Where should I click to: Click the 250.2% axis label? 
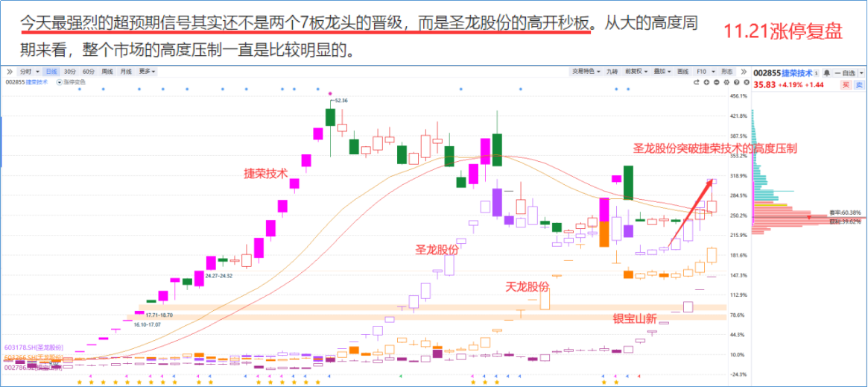pyautogui.click(x=739, y=215)
